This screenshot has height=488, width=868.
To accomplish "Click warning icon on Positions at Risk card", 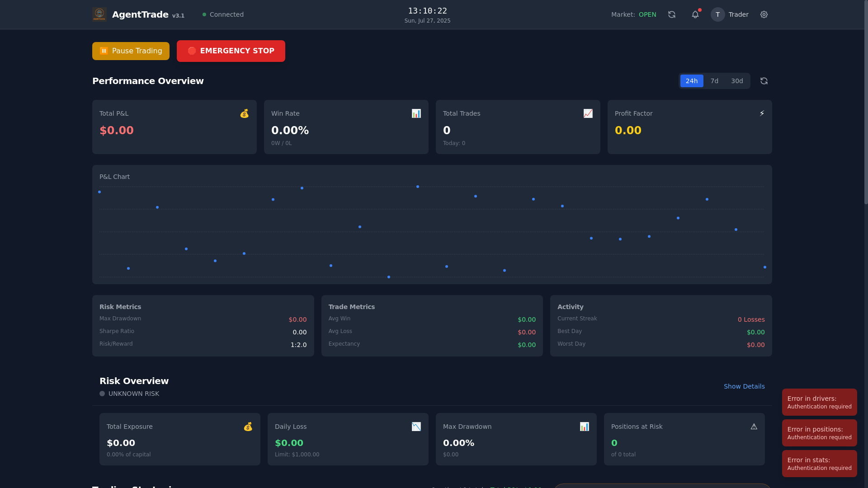I will 754,427.
